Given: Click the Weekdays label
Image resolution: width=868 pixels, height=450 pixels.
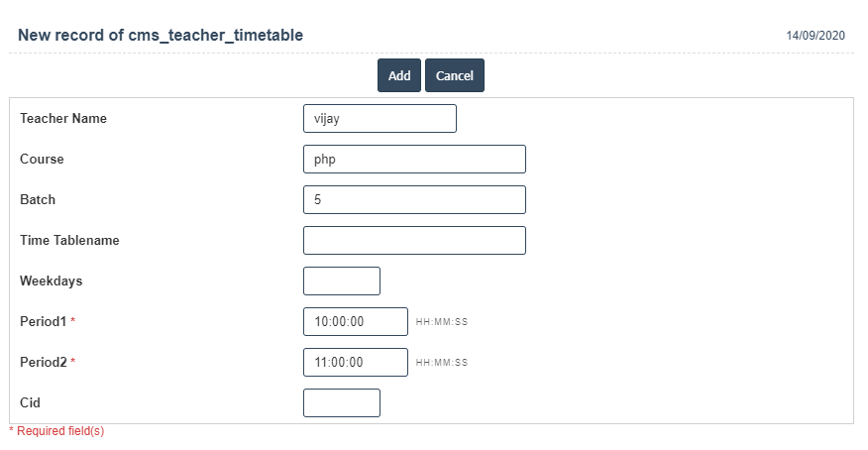Looking at the screenshot, I should click(x=51, y=281).
